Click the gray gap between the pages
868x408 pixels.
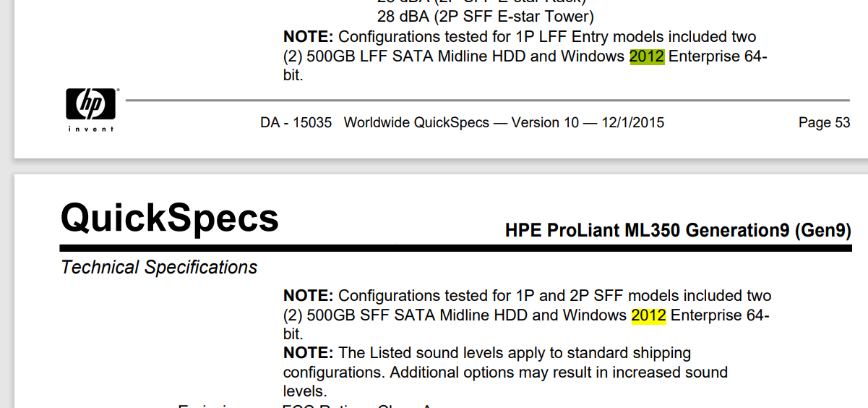coord(434,166)
